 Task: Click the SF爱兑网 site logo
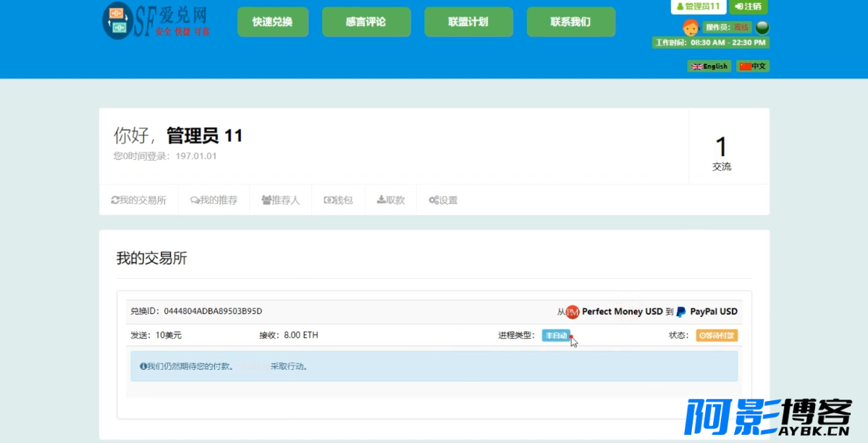156,21
